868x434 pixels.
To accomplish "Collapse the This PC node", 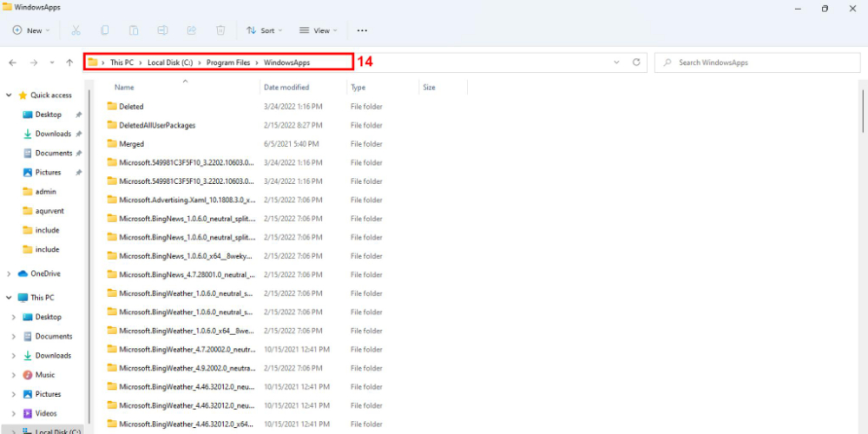I will [x=9, y=298].
